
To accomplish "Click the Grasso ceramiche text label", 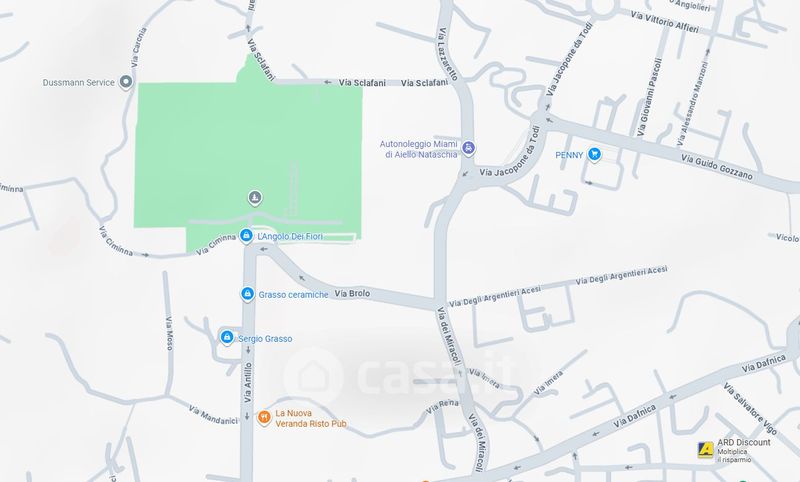I will (x=293, y=295).
